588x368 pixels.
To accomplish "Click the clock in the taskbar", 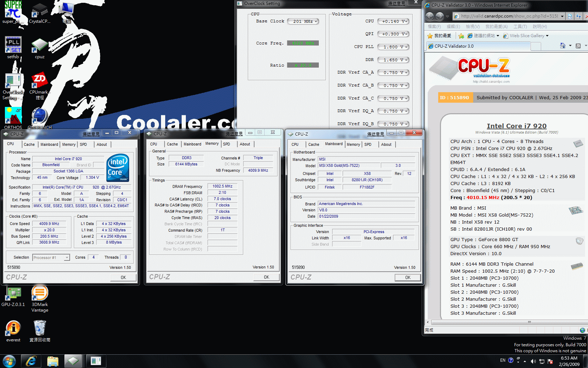I will (x=569, y=361).
